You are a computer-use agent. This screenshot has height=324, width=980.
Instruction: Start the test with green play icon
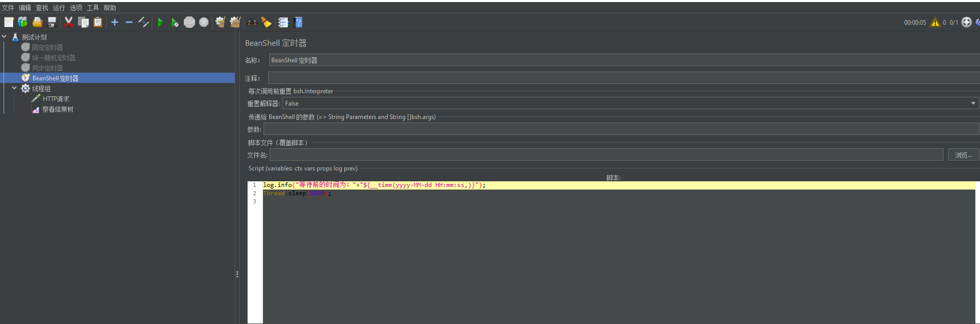(161, 22)
